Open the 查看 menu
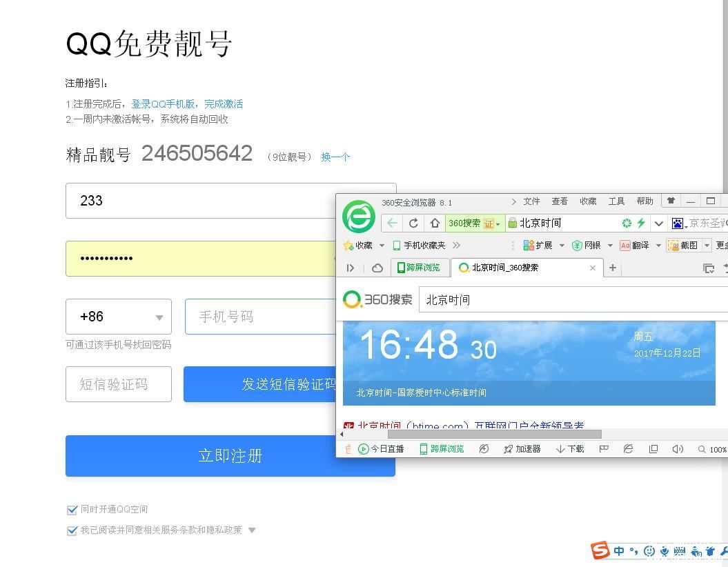Image resolution: width=728 pixels, height=567 pixels. 560,201
